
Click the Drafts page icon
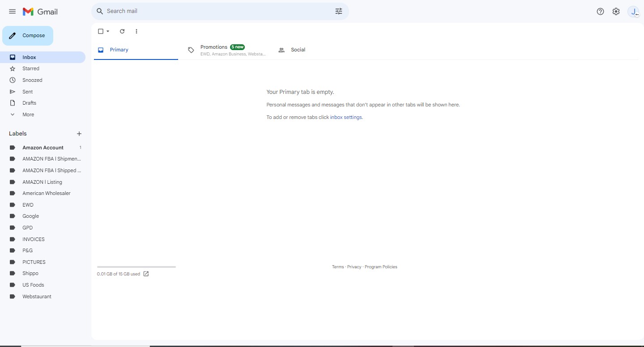click(13, 103)
